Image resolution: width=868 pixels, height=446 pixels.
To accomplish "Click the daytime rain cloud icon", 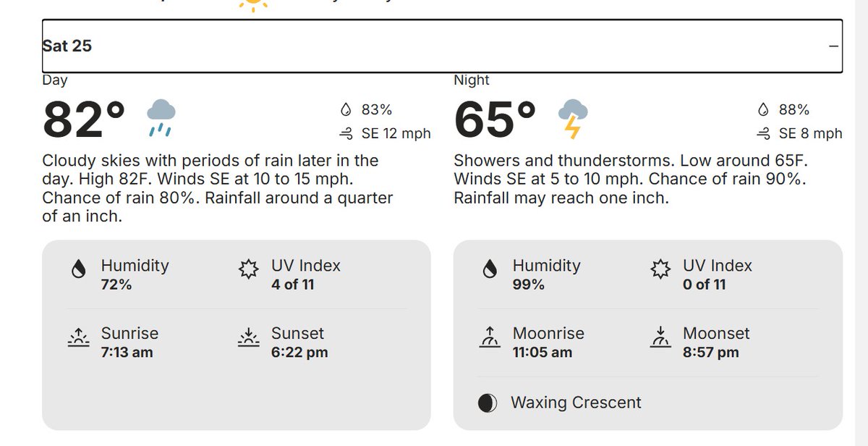I will [161, 118].
